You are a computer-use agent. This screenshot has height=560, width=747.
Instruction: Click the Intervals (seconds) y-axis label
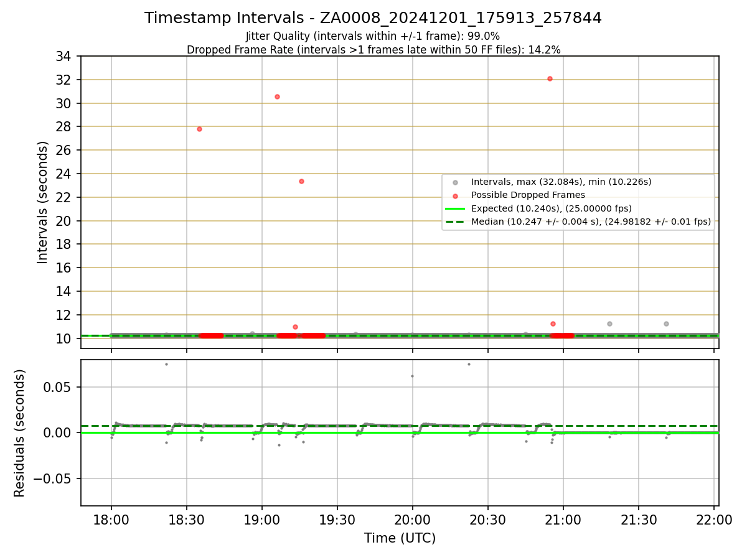pyautogui.click(x=42, y=202)
